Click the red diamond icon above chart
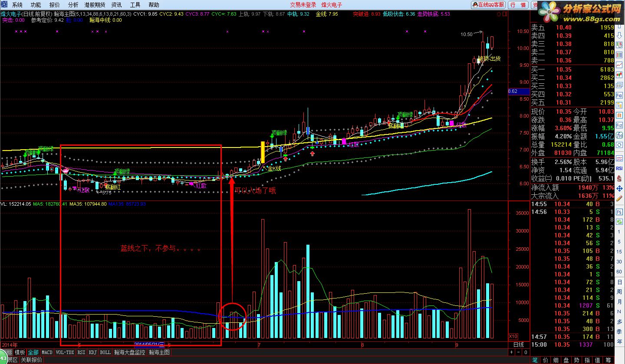This screenshot has height=364, width=625. [499, 14]
